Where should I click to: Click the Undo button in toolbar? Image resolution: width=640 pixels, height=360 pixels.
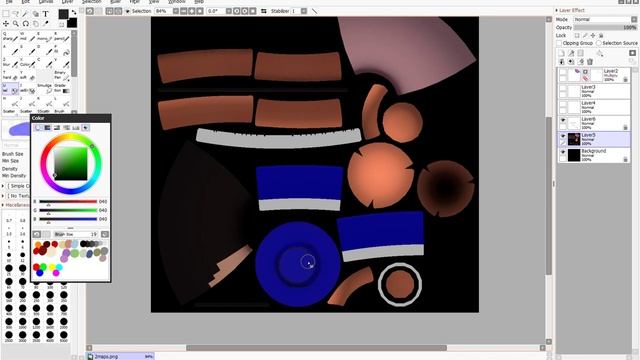[90, 11]
